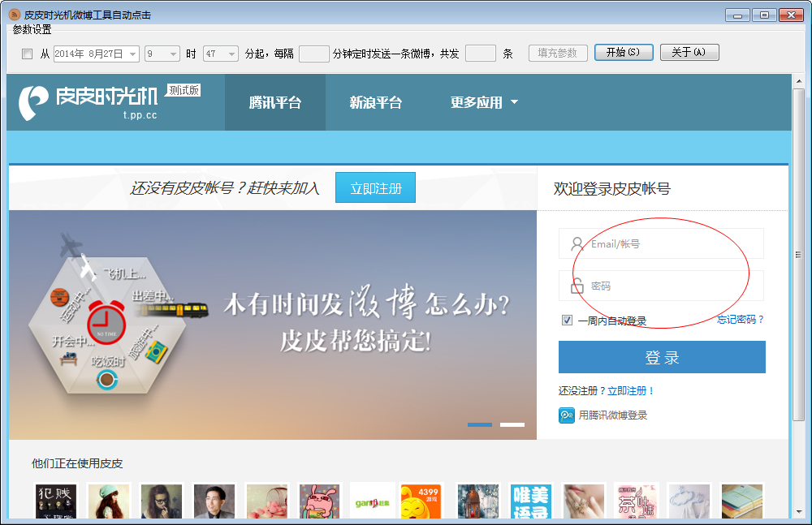This screenshot has height=525, width=812.
Task: Click the 填充参数 button
Action: click(558, 53)
